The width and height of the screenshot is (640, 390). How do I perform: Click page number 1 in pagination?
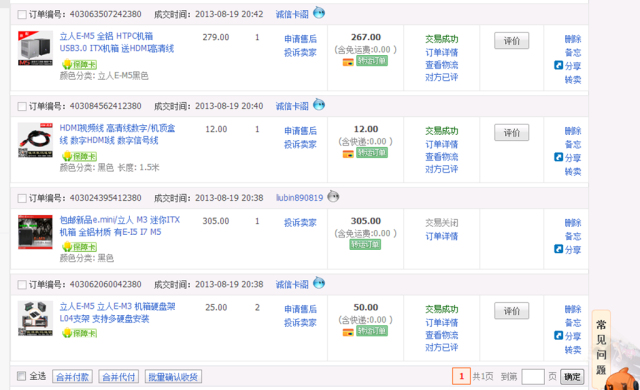pyautogui.click(x=461, y=376)
